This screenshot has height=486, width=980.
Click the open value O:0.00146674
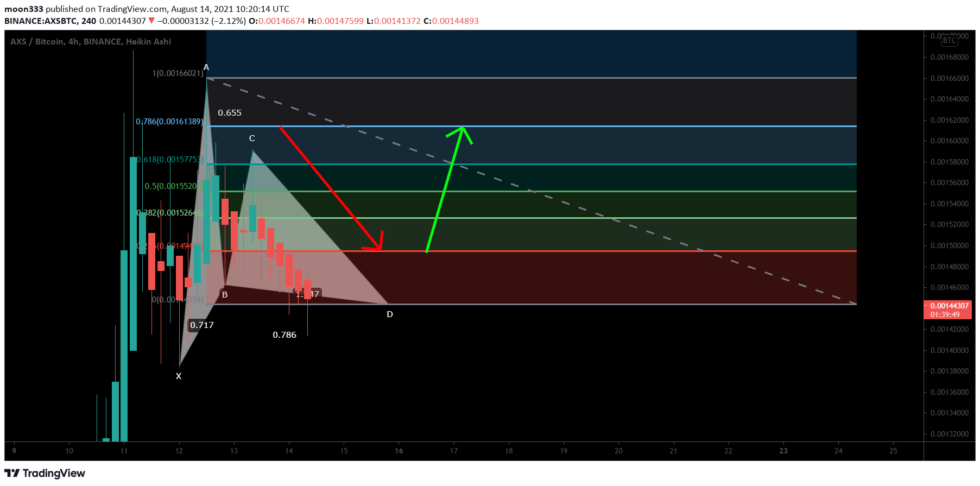[x=277, y=21]
